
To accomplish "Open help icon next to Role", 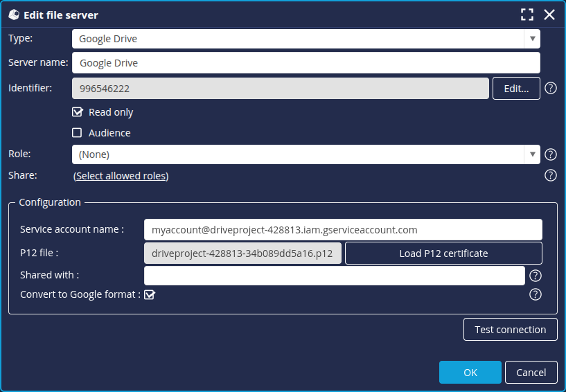I will click(551, 154).
